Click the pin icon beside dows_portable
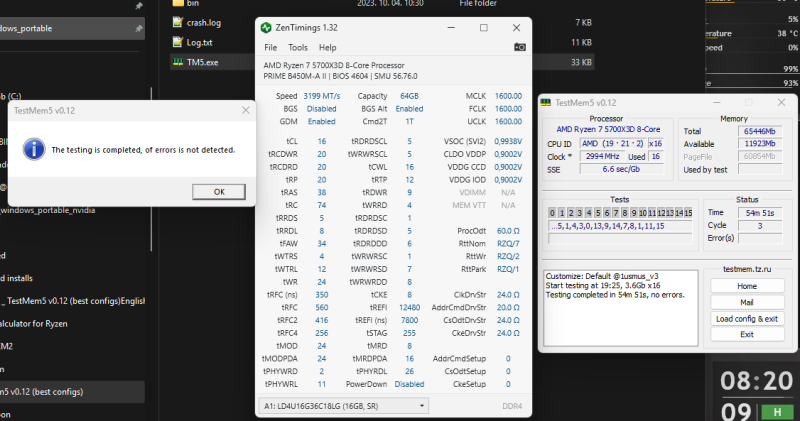800x421 pixels. [138, 29]
